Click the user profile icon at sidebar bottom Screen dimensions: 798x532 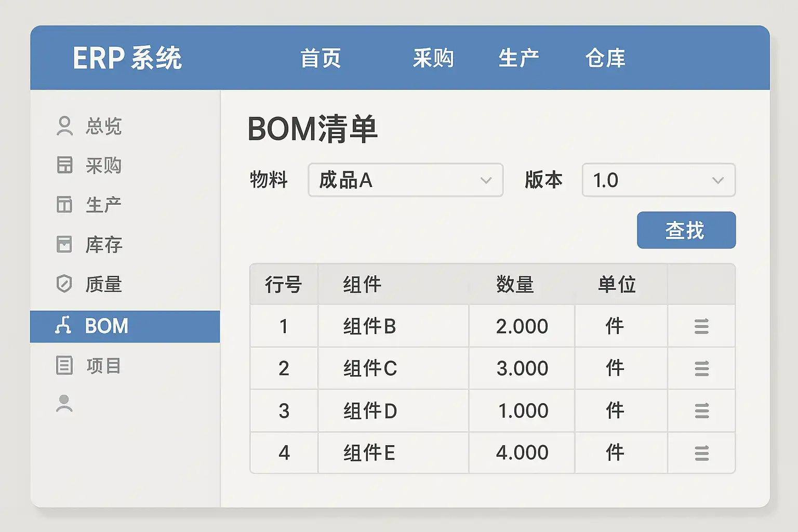point(64,403)
